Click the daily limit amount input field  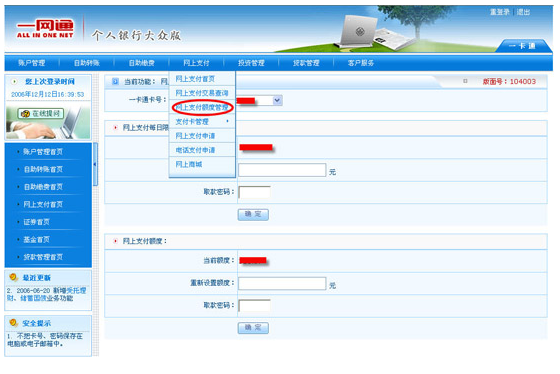pos(282,170)
